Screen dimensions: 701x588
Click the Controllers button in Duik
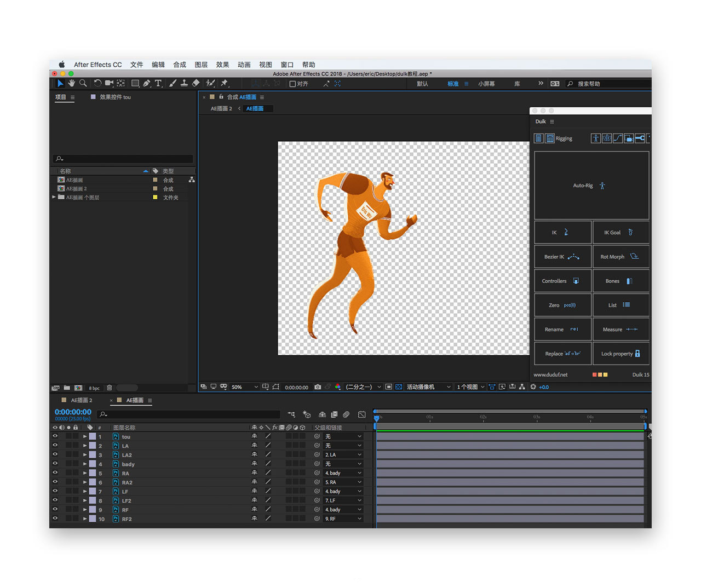coord(563,281)
